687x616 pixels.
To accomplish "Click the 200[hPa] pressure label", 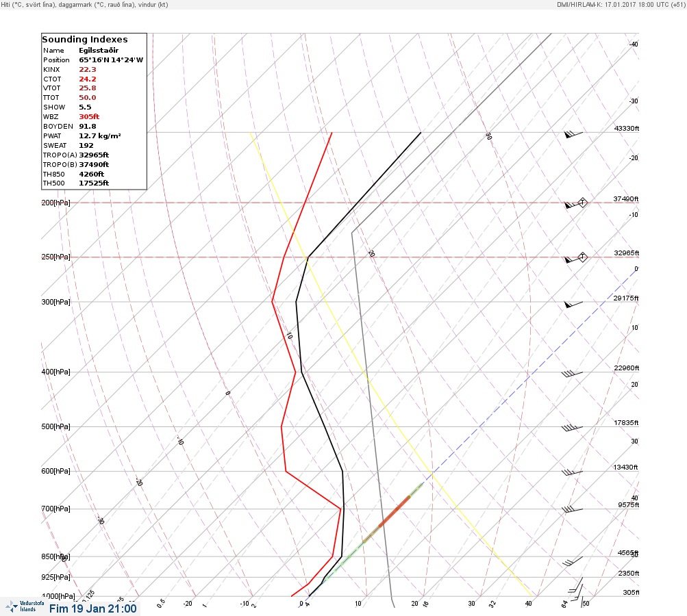I will pos(55,203).
